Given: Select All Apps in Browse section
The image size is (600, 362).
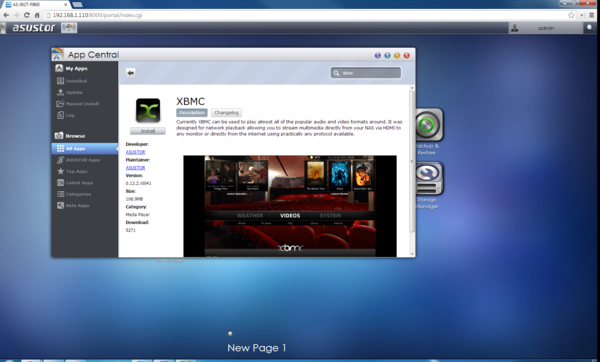Looking at the screenshot, I should (85, 148).
